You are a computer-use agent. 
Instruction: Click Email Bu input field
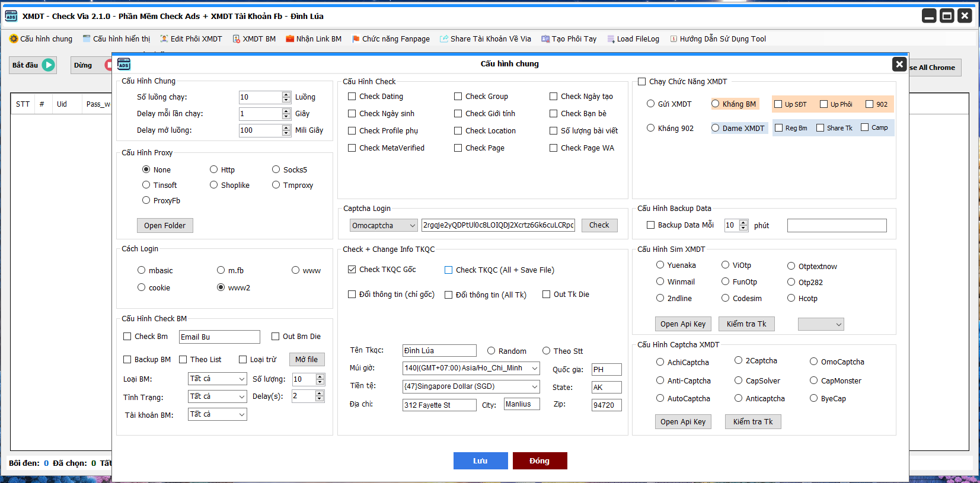[x=219, y=337]
